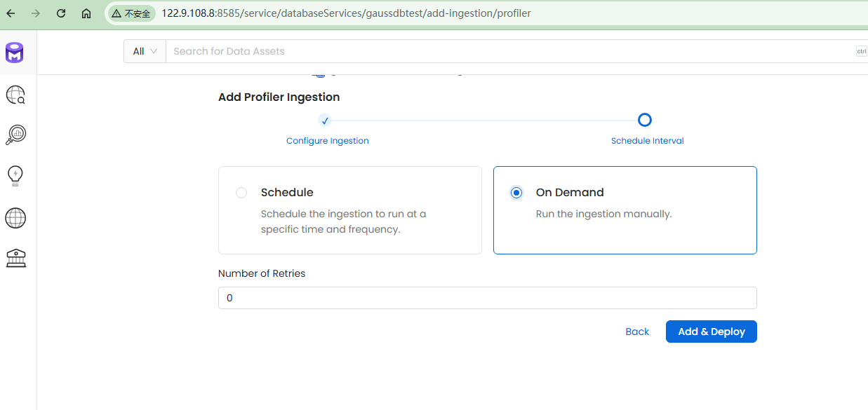Click the browser home icon
The height and width of the screenshot is (410, 868).
tap(86, 13)
